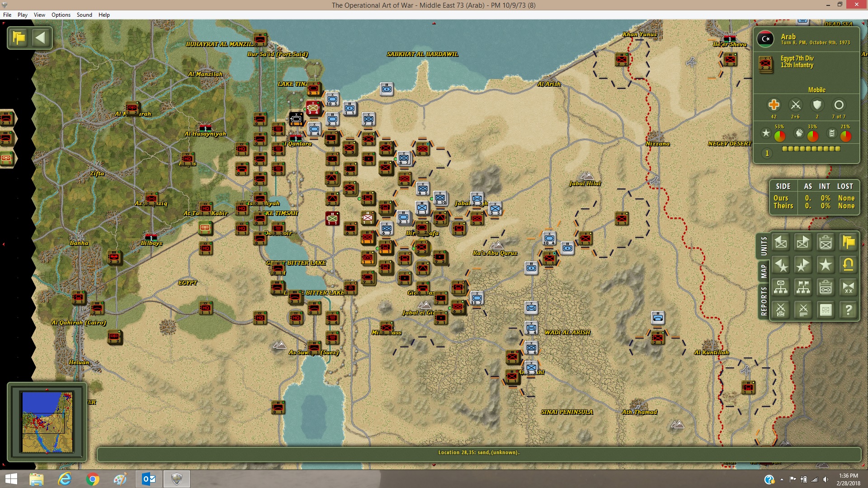Image resolution: width=868 pixels, height=488 pixels.
Task: Click the shield defense strength icon
Action: [x=817, y=105]
